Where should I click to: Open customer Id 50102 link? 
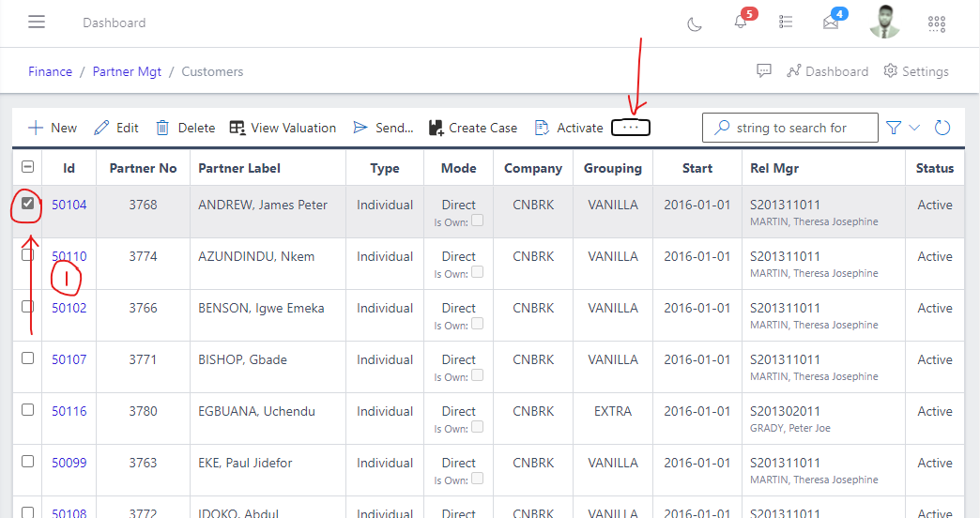69,308
